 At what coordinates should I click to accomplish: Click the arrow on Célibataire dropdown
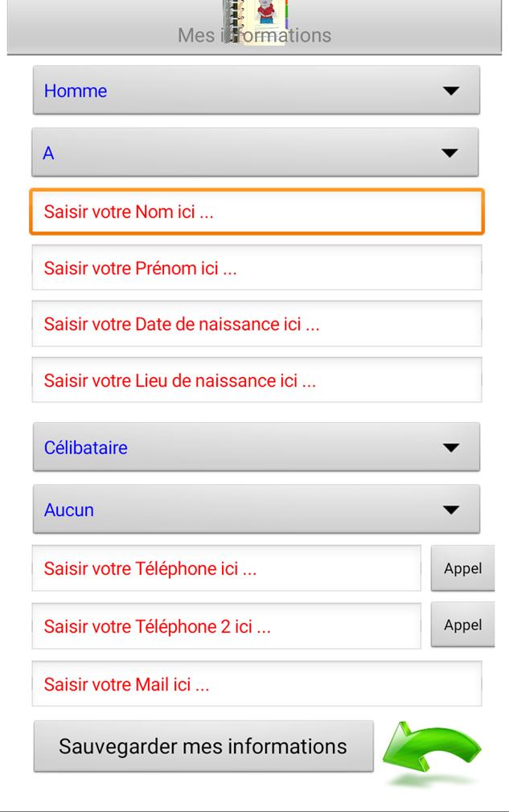[x=451, y=448]
